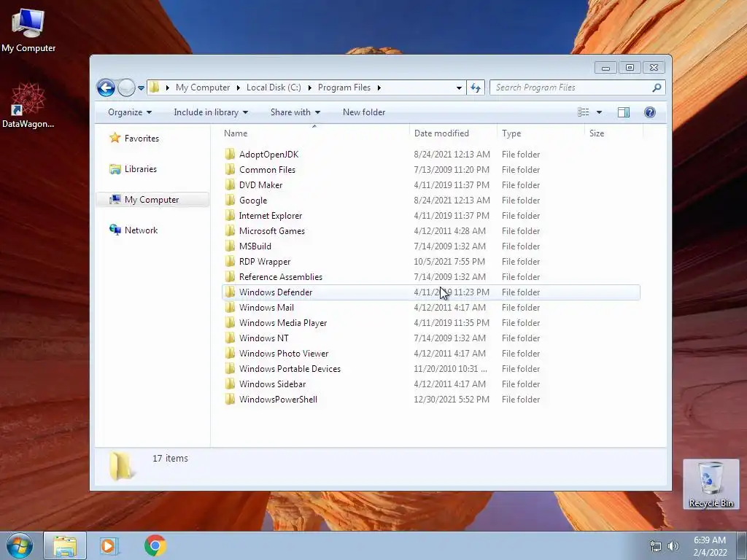Launch Google Chrome from the taskbar
This screenshot has width=747, height=560.
155,545
